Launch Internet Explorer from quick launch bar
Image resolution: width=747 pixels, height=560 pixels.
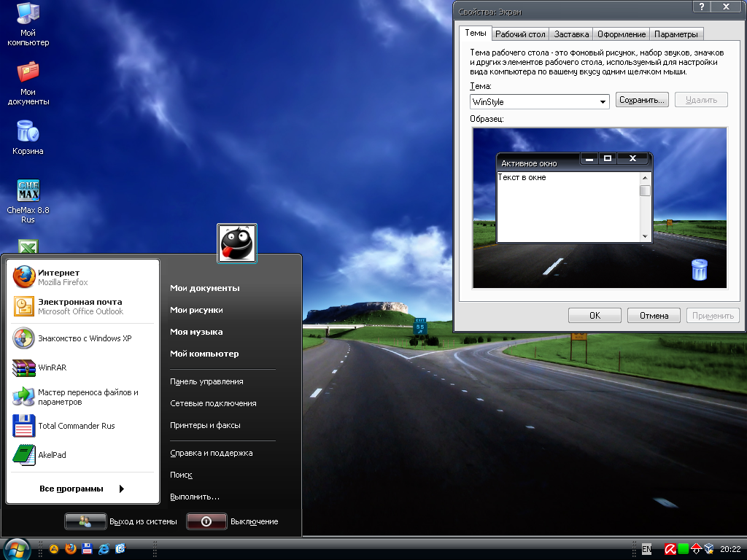coord(104,549)
